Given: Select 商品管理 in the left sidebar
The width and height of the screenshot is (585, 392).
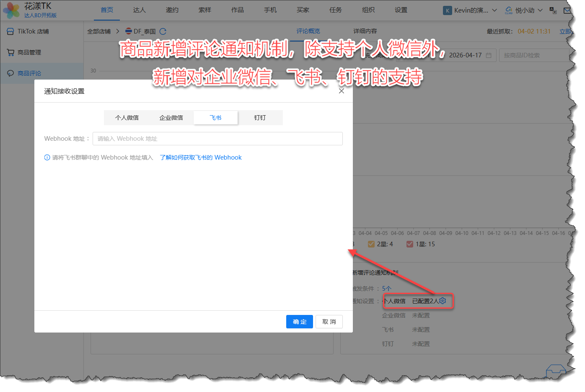Looking at the screenshot, I should coord(29,52).
